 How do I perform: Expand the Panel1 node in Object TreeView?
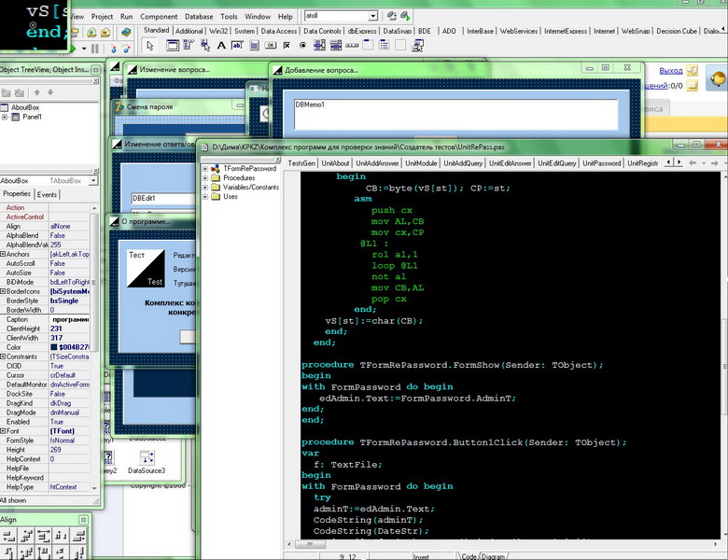(x=4, y=117)
